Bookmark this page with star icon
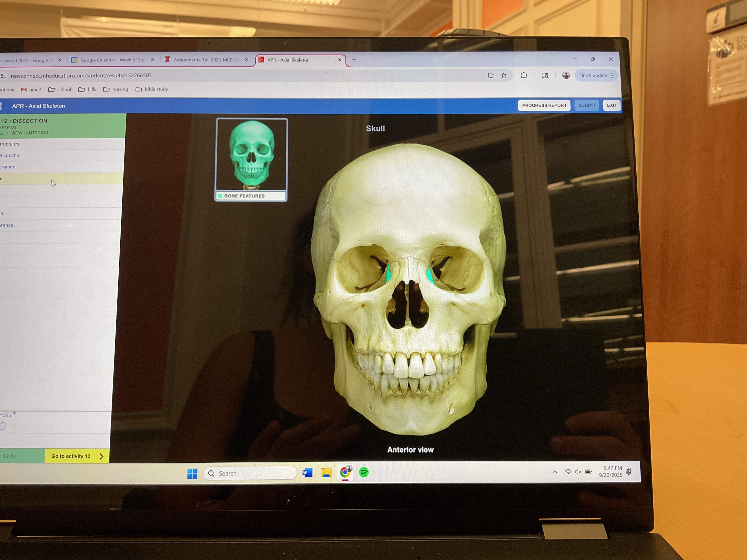 pyautogui.click(x=504, y=76)
